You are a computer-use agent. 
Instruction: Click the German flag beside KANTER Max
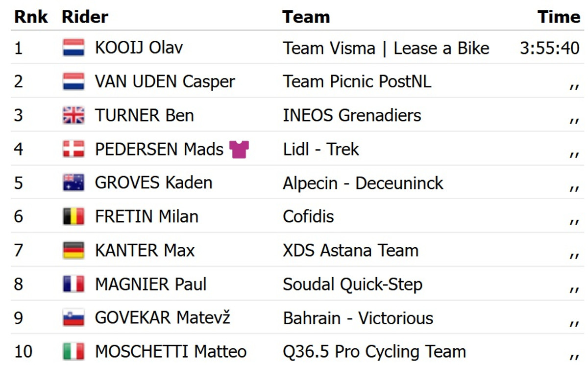(x=73, y=250)
